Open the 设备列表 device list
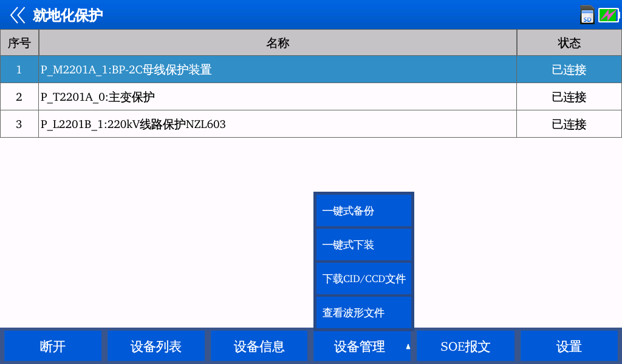Viewport: 622px width, 364px height. coord(156,346)
